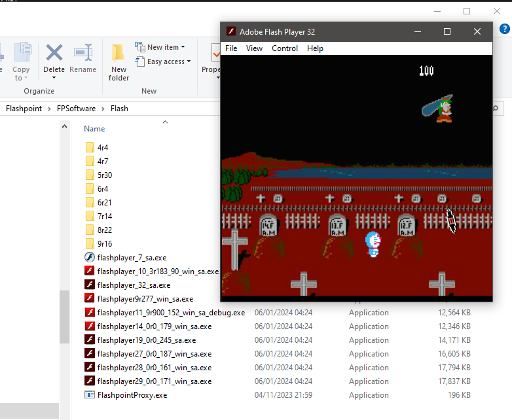The height and width of the screenshot is (420, 512).
Task: Click the 13.F tombstone in the game
Action: 337,225
